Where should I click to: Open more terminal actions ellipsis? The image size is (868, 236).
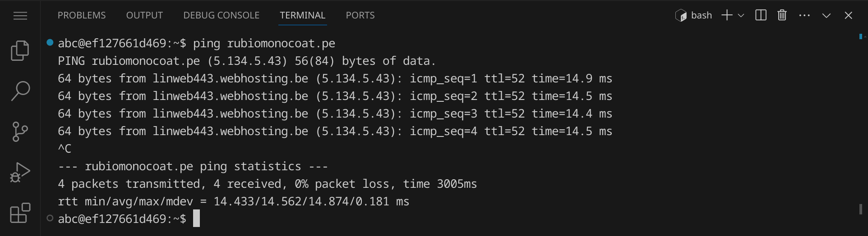pyautogui.click(x=804, y=15)
